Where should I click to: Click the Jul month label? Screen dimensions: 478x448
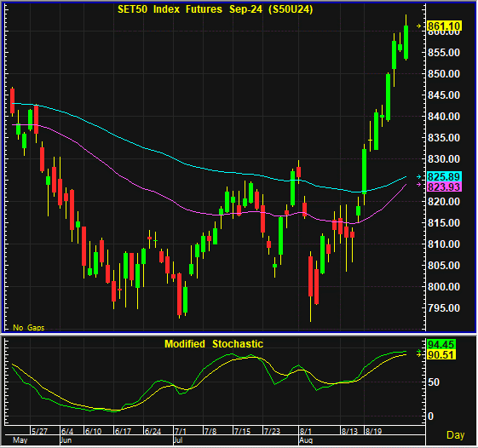coord(178,440)
